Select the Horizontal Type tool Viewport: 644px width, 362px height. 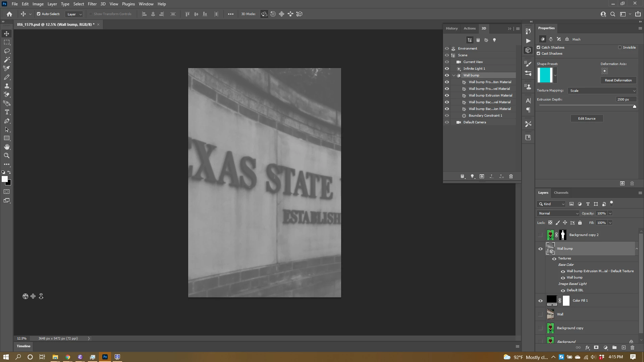point(7,112)
